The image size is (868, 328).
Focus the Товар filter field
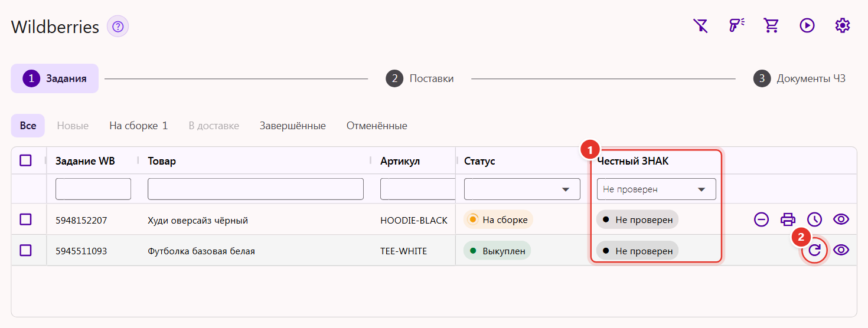(x=256, y=189)
